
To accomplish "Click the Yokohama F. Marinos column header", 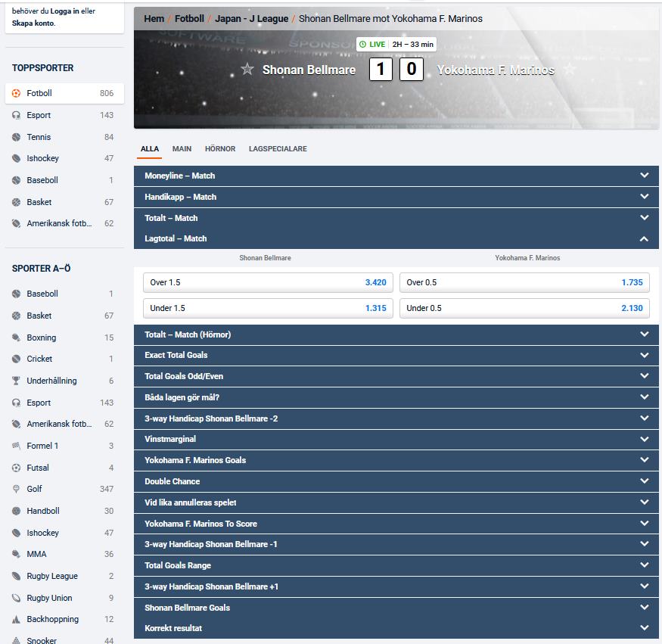I will (x=527, y=258).
